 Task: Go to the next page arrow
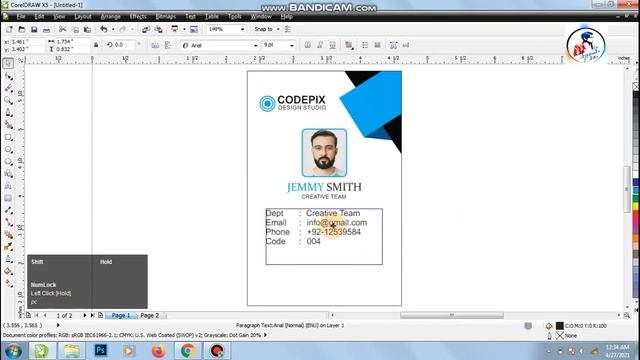[x=84, y=315]
